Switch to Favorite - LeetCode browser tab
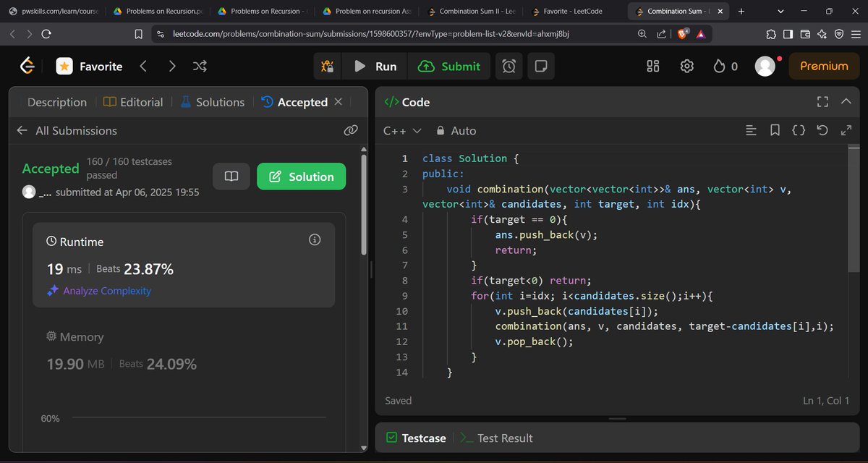868x463 pixels. (x=574, y=12)
